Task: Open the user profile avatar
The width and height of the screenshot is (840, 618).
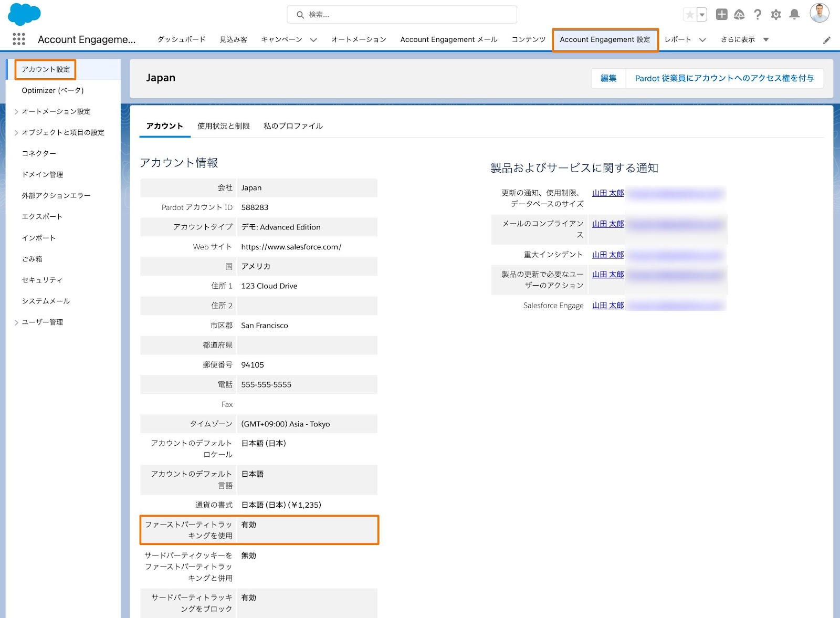Action: (x=819, y=13)
